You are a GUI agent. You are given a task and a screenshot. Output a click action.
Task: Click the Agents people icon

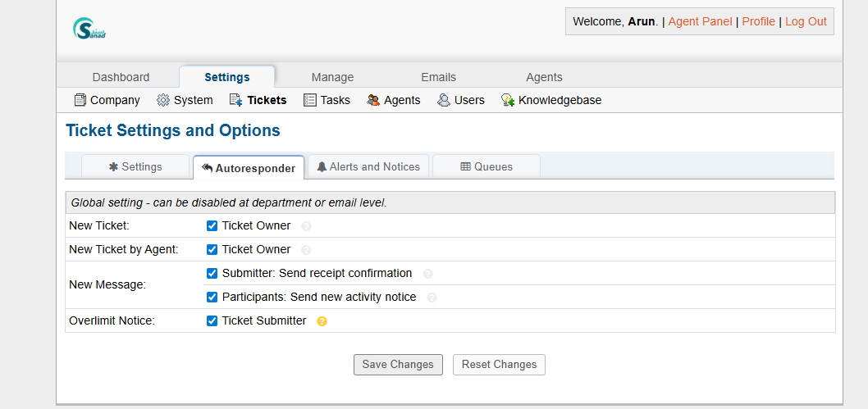pyautogui.click(x=373, y=100)
